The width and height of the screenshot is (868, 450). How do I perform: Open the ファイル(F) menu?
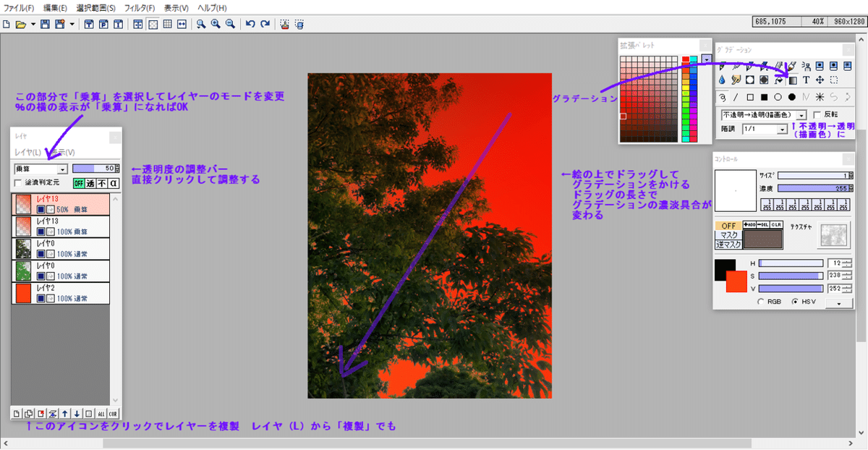(18, 8)
